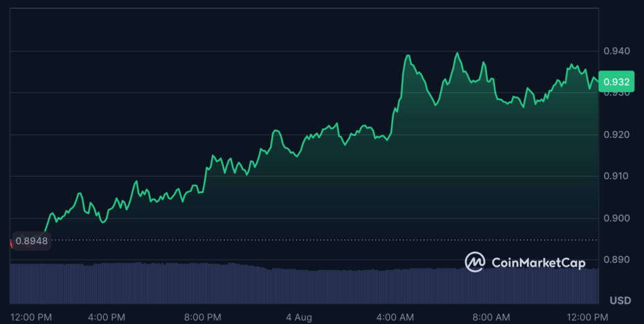The image size is (644, 324).
Task: Click the 0.8948 opening price label
Action: tap(31, 240)
